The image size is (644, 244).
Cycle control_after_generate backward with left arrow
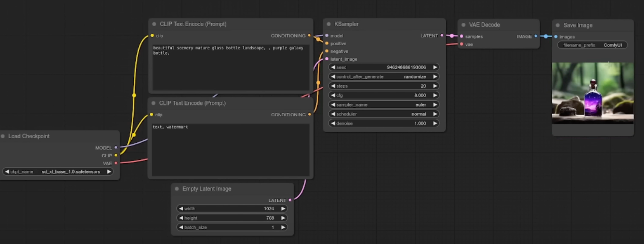pyautogui.click(x=333, y=77)
